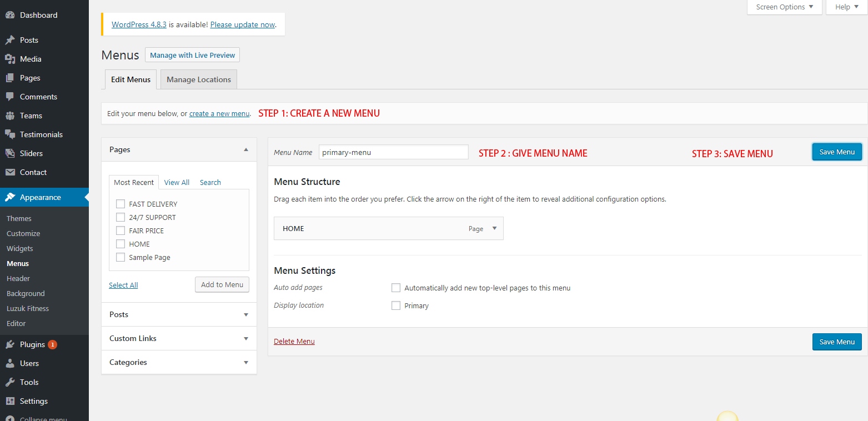Click the Plugins plug icon
This screenshot has width=868, height=421.
10,344
